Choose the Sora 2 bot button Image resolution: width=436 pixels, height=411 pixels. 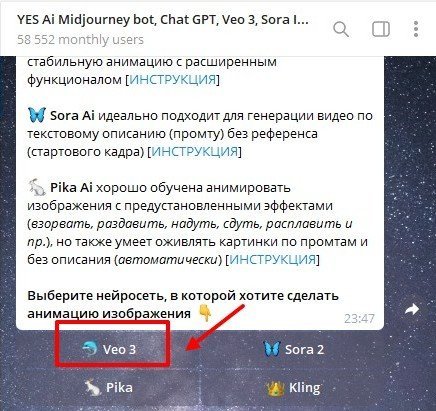click(x=293, y=349)
